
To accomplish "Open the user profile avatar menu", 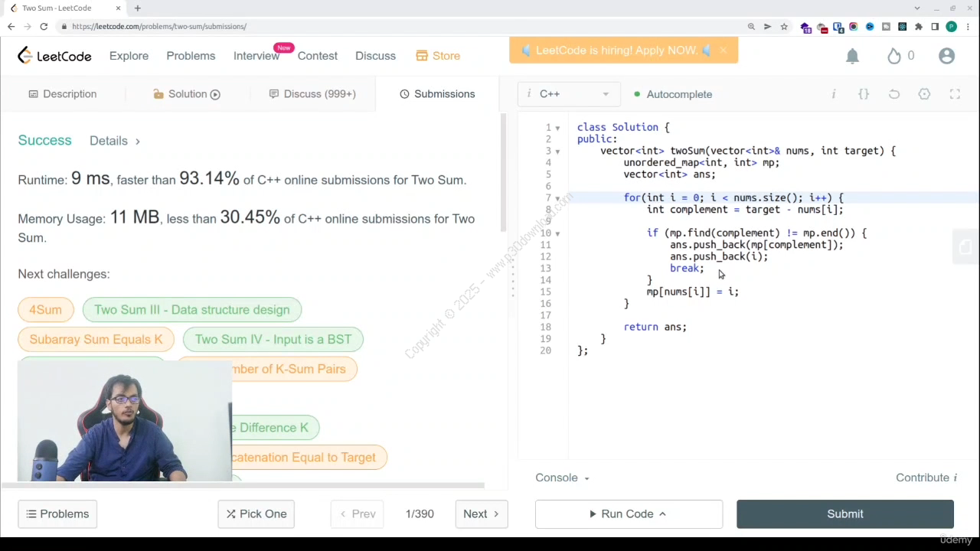I will pos(946,56).
